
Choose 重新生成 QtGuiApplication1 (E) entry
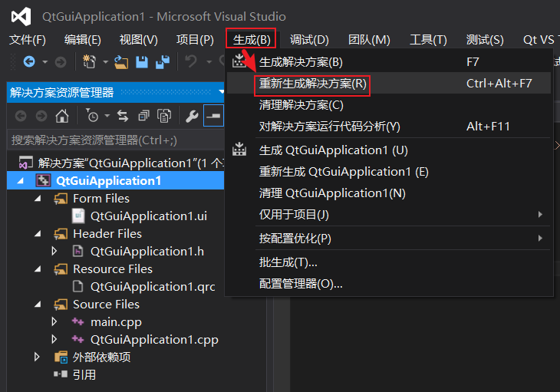[389, 172]
